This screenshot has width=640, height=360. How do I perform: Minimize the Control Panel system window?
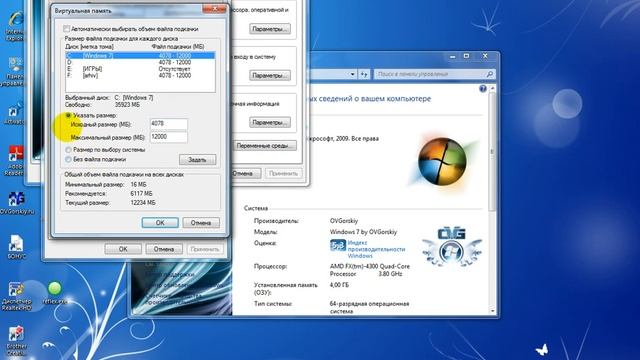pyautogui.click(x=453, y=56)
